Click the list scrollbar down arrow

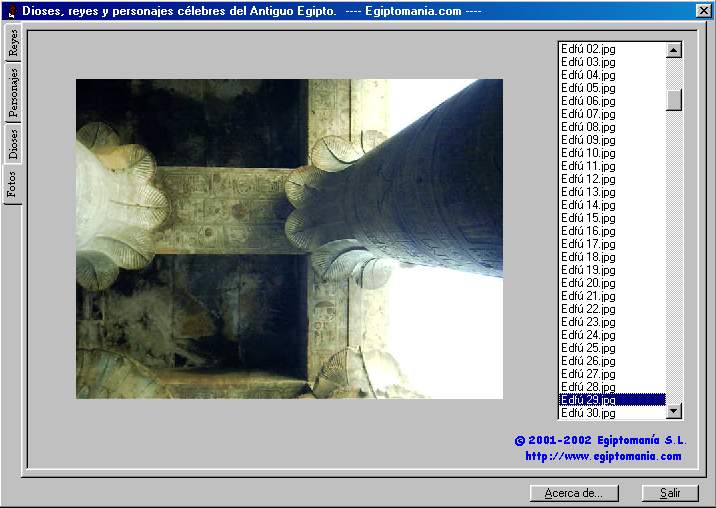(674, 411)
